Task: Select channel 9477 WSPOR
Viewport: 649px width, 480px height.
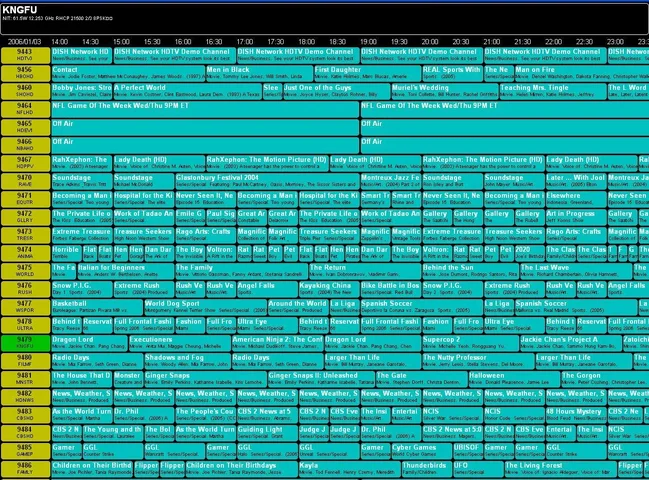Action: pyautogui.click(x=25, y=307)
